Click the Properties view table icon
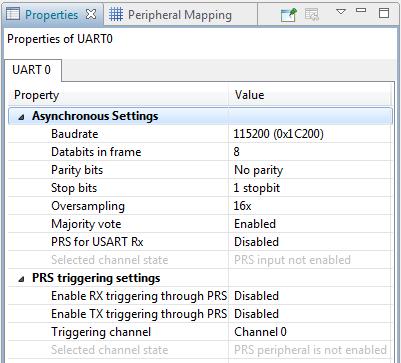 coord(13,14)
